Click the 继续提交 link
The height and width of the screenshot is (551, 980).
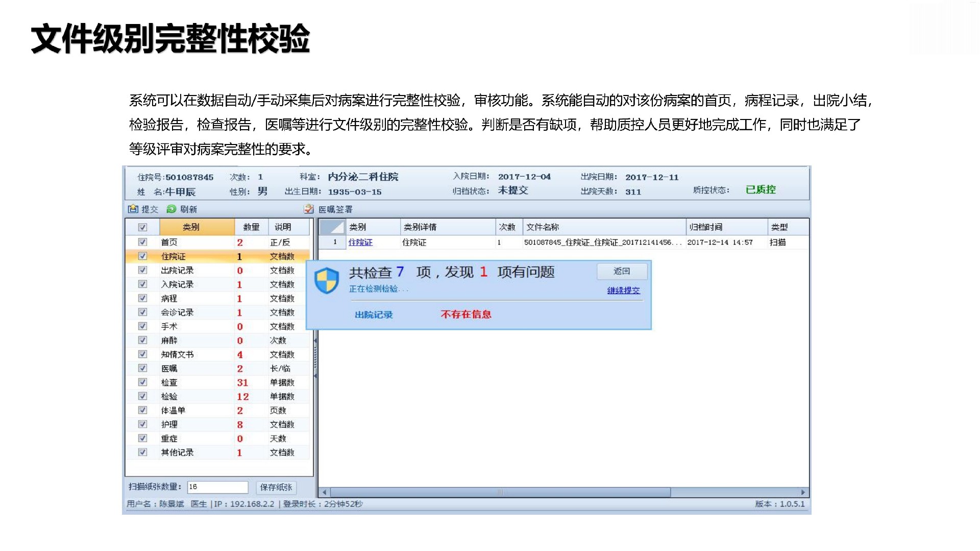click(x=623, y=290)
